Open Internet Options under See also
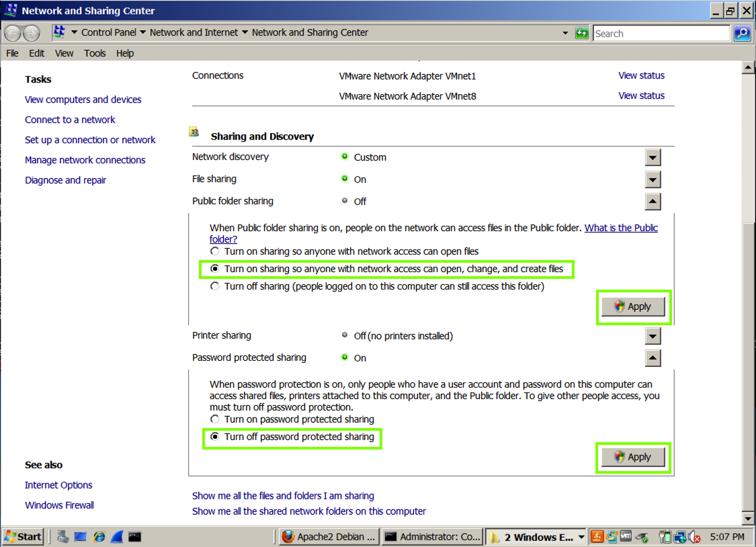This screenshot has height=547, width=756. click(x=58, y=485)
